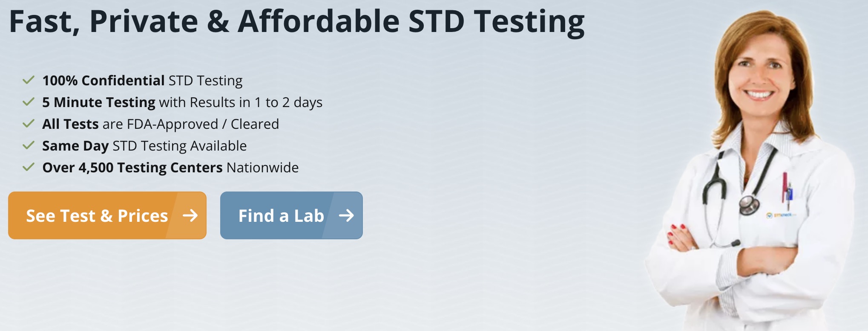
Task: Click the checkmark beside Same Day
Action: pos(28,145)
